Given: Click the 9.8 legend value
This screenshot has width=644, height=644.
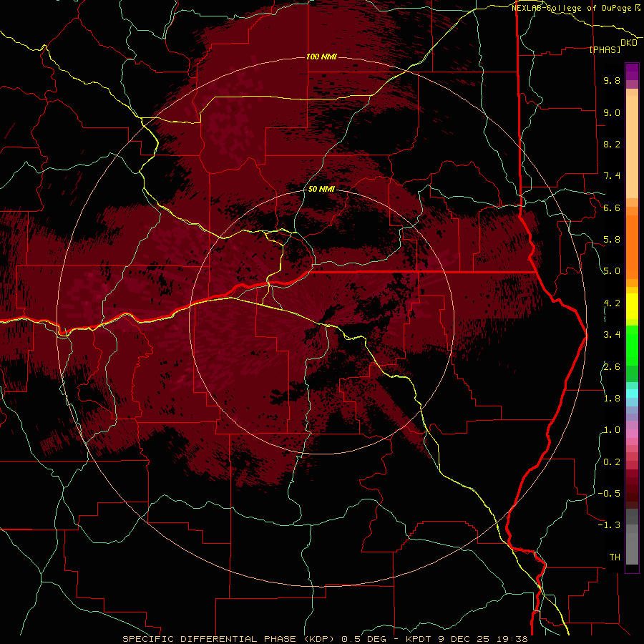Looking at the screenshot, I should 612,80.
